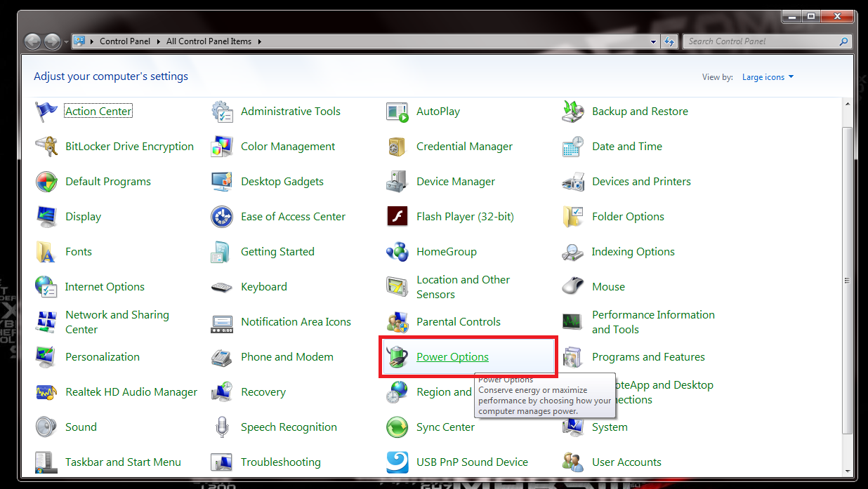Open the address bar history dropdown arrow
Screen dimensions: 868x489
655,41
